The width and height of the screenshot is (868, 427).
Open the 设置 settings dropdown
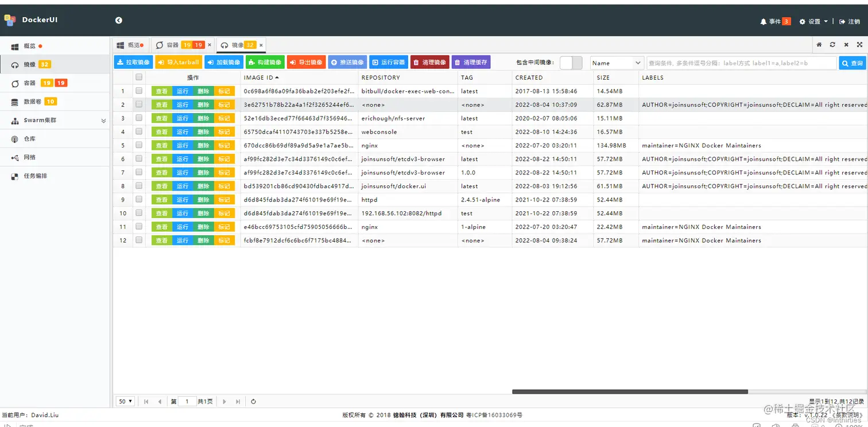pos(813,21)
